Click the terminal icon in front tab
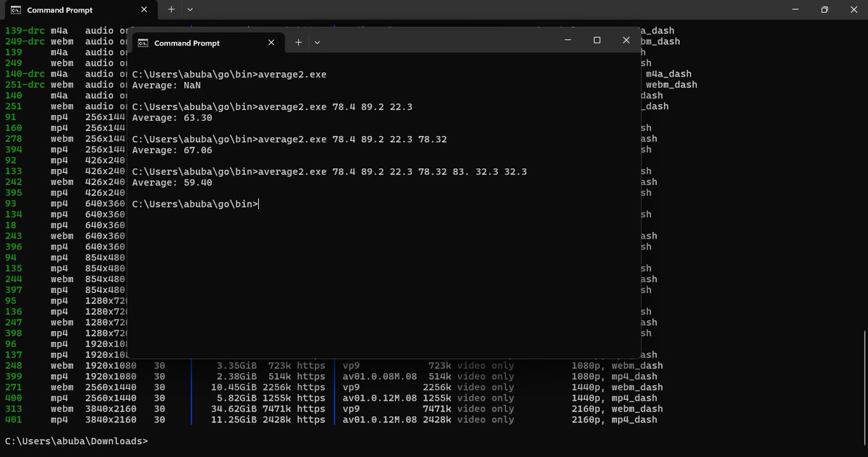This screenshot has height=457, width=868. (143, 43)
